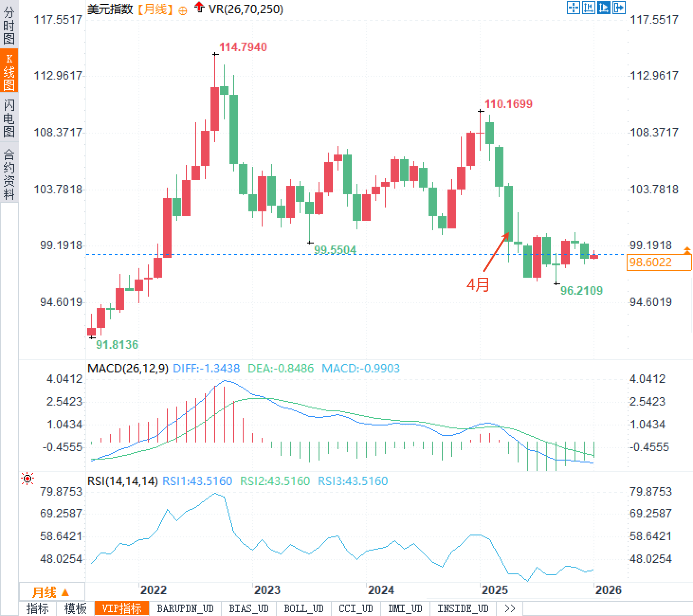Image resolution: width=693 pixels, height=616 pixels.
Task: Switch to the 分时图 side tab
Action: 9,26
